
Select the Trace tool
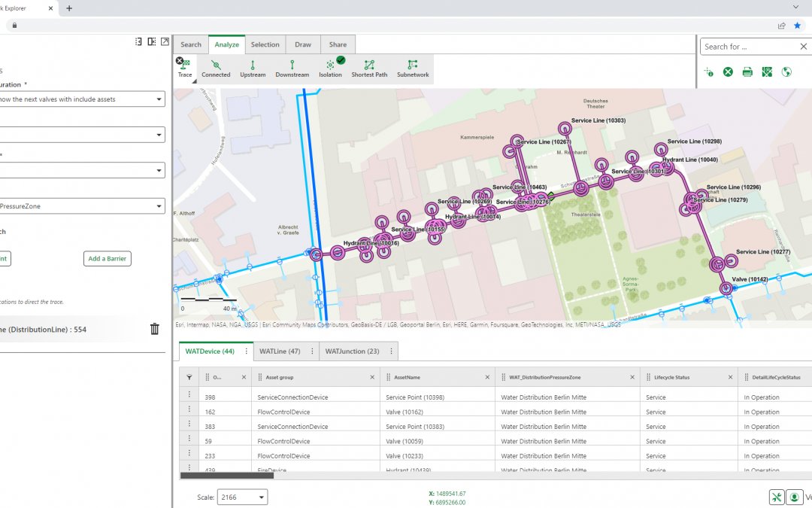(184, 68)
